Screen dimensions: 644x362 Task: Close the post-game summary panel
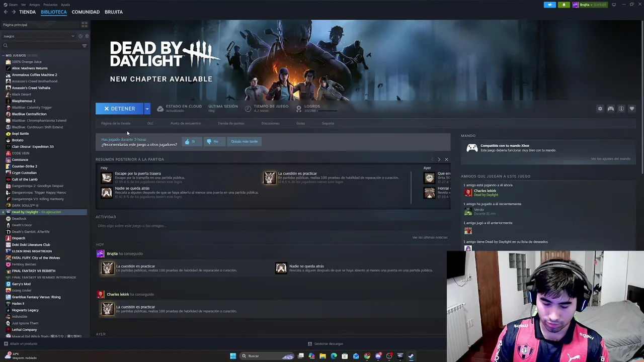[446, 159]
